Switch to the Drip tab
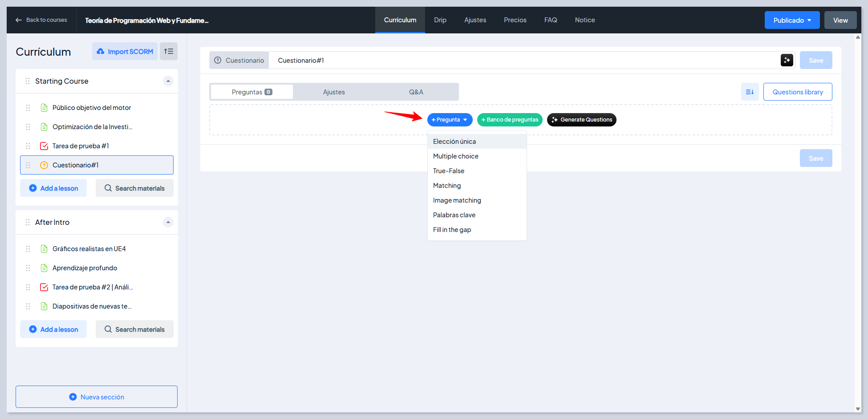868x419 pixels. (440, 20)
